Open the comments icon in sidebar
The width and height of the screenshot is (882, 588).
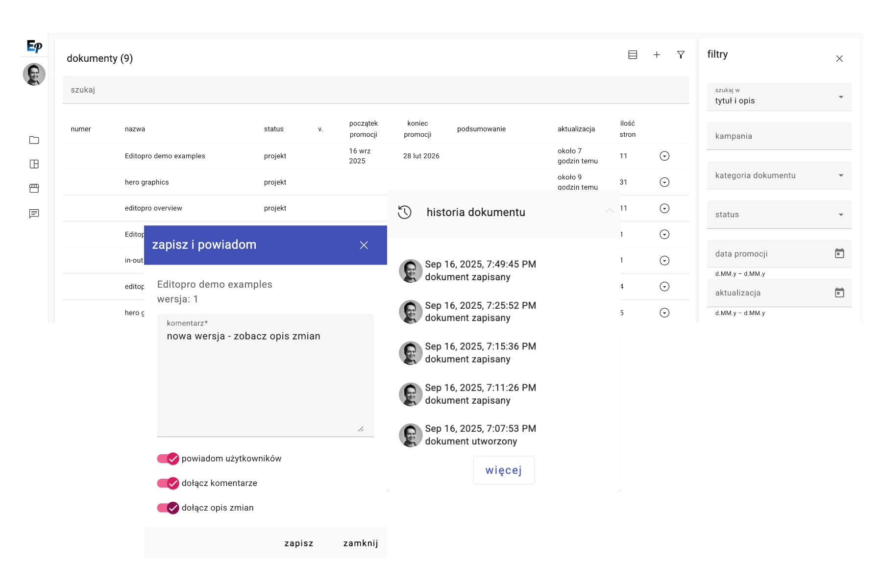tap(34, 214)
